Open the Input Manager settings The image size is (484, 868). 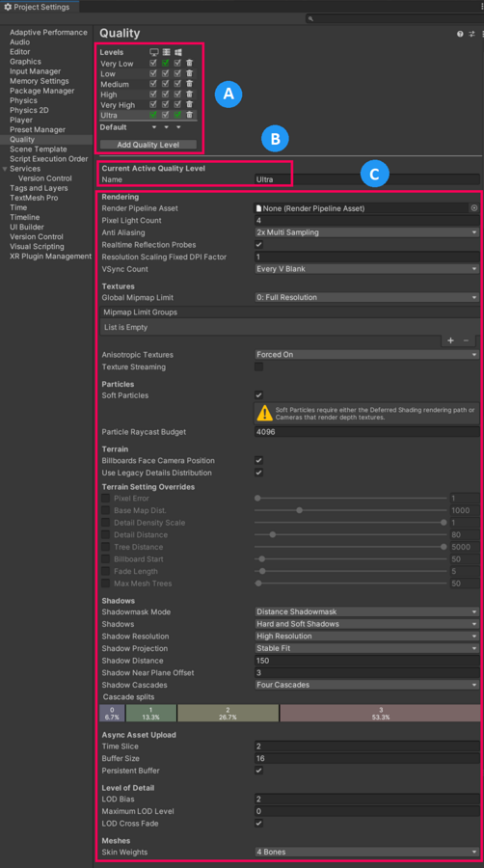(36, 71)
